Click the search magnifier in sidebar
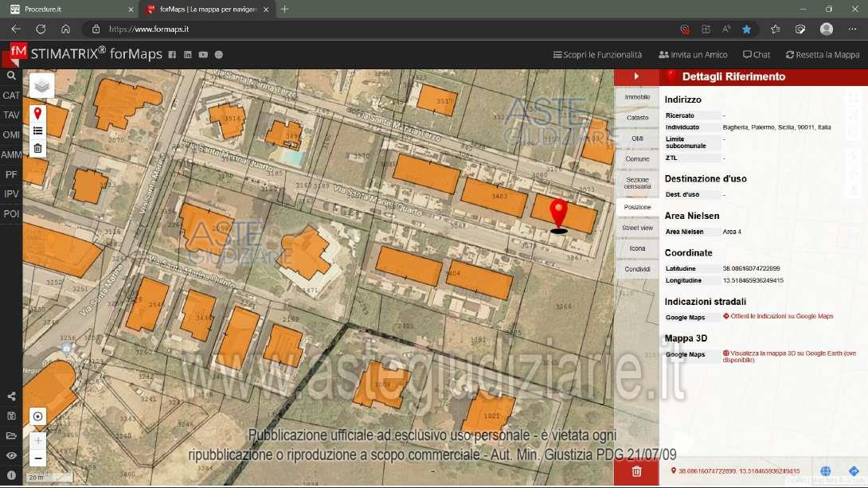The image size is (868, 488). [11, 76]
